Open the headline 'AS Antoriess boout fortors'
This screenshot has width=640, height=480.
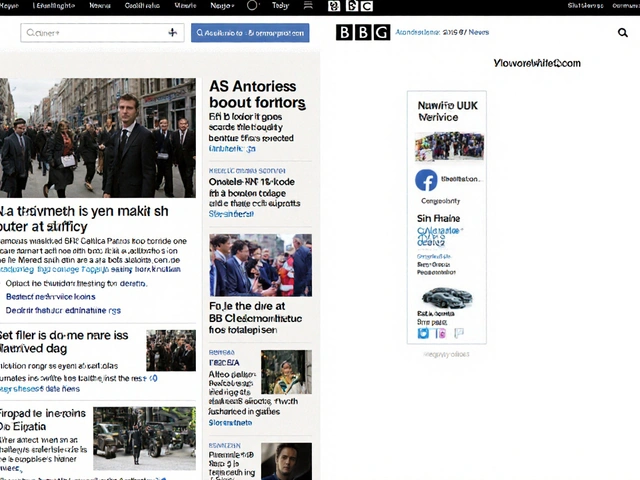click(257, 94)
